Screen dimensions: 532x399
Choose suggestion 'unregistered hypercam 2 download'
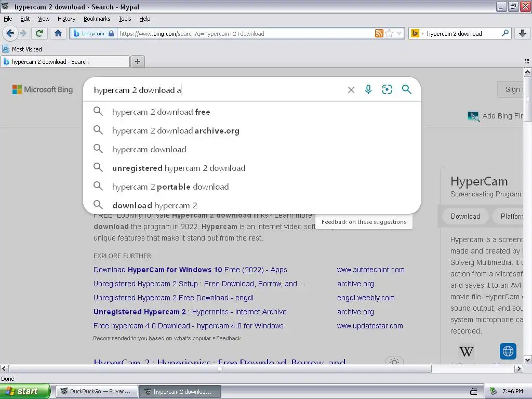(x=252, y=168)
